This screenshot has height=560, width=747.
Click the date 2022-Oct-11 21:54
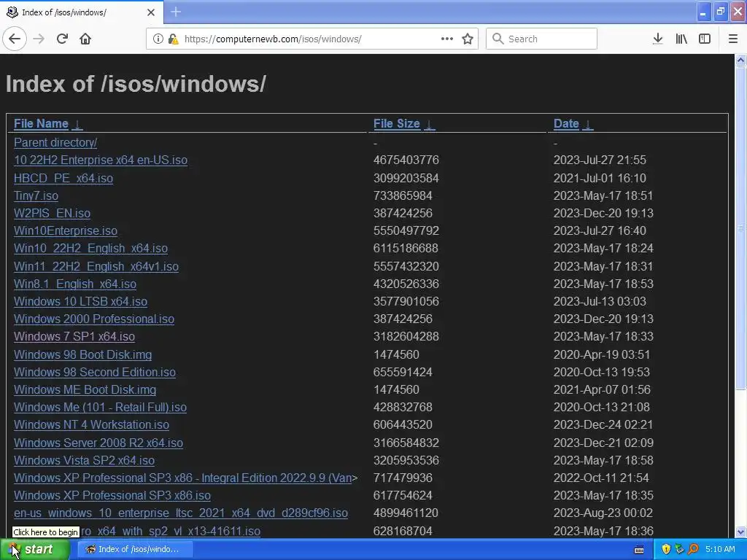point(601,478)
